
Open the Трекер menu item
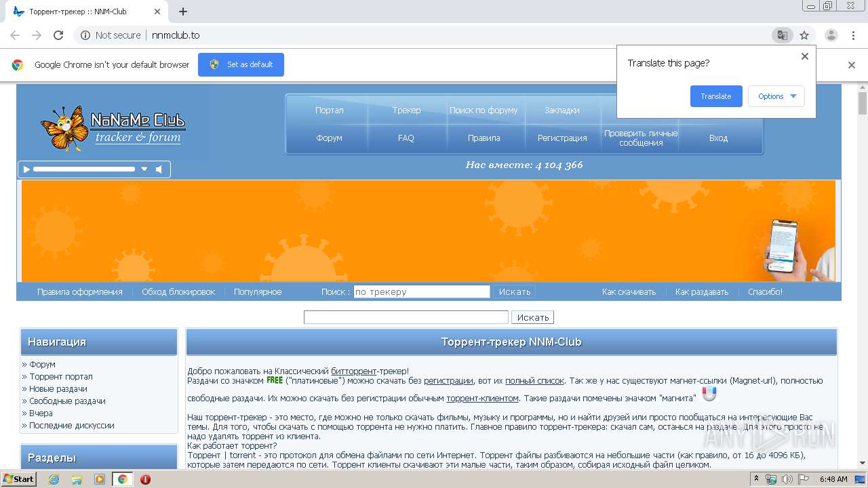(x=406, y=110)
